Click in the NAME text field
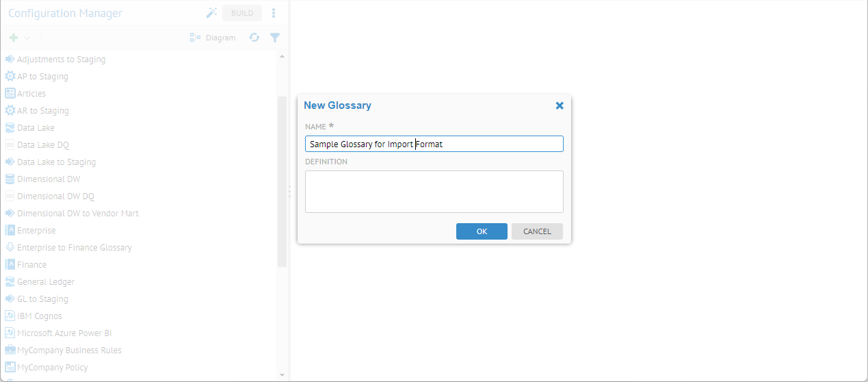This screenshot has height=382, width=868. click(434, 144)
